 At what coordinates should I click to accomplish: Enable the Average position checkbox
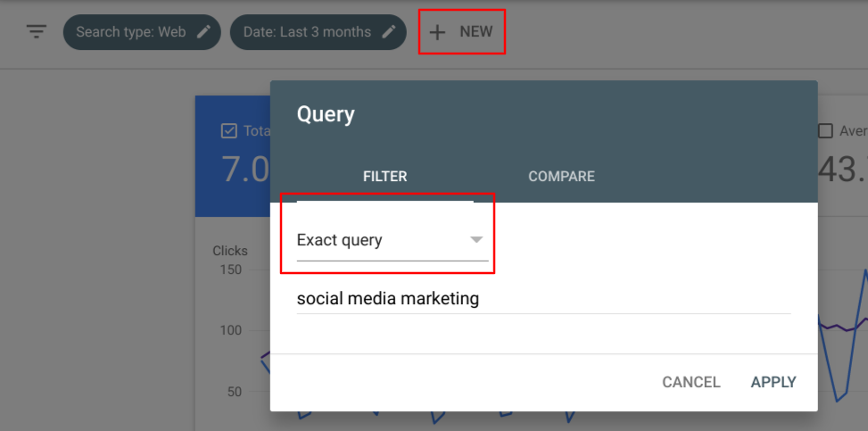[x=826, y=131]
